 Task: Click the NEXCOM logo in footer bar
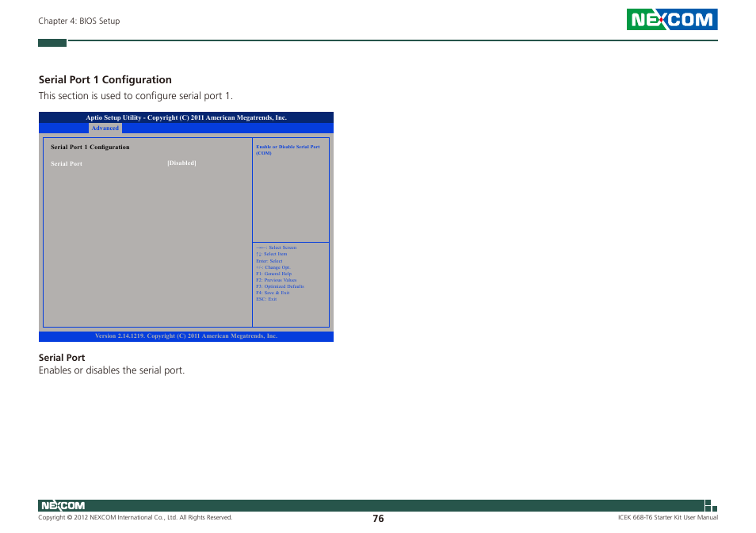click(63, 505)
